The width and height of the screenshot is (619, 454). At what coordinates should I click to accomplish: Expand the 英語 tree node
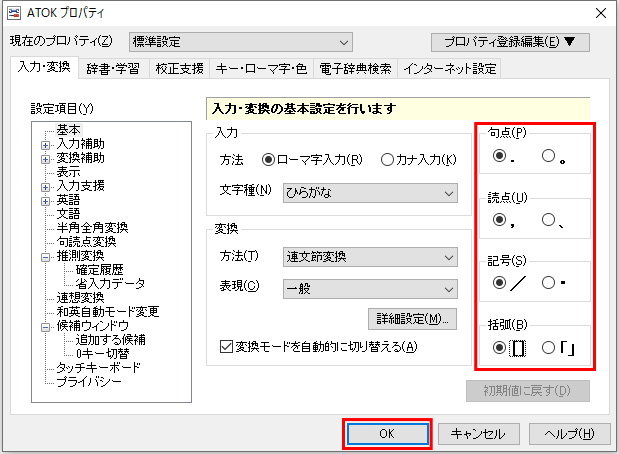click(x=46, y=200)
